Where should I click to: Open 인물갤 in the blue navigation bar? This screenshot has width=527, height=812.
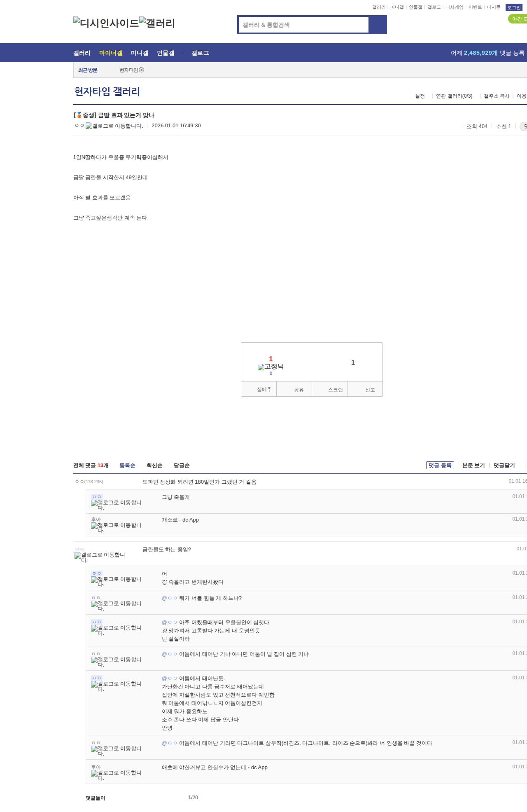[166, 53]
